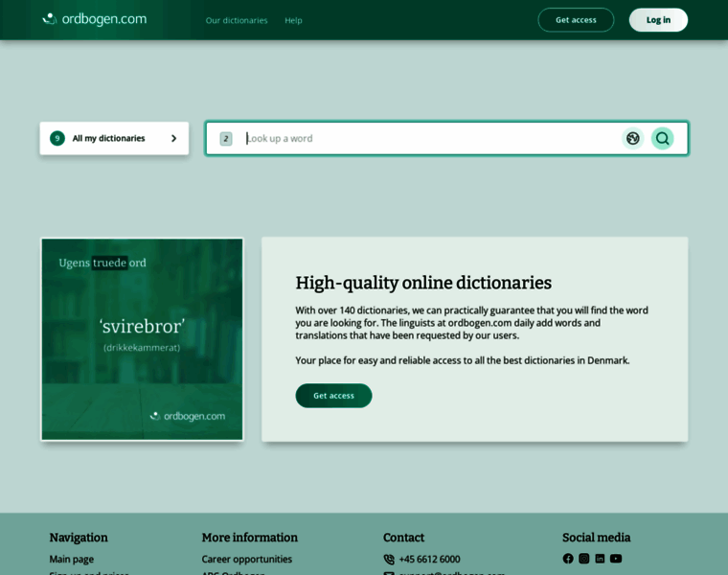This screenshot has height=575, width=728.
Task: Open the Help menu item
Action: pos(293,20)
